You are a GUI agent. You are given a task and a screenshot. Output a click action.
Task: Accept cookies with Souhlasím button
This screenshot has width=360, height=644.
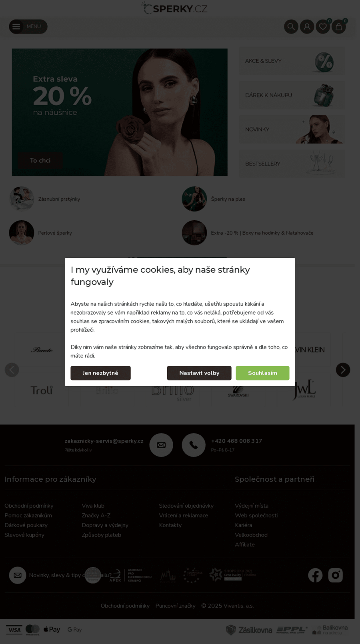(x=262, y=373)
